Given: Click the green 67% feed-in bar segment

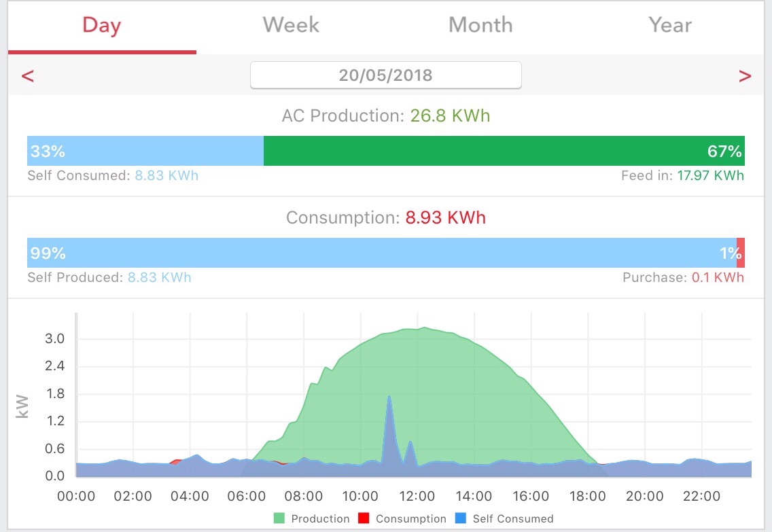Looking at the screenshot, I should (x=504, y=151).
